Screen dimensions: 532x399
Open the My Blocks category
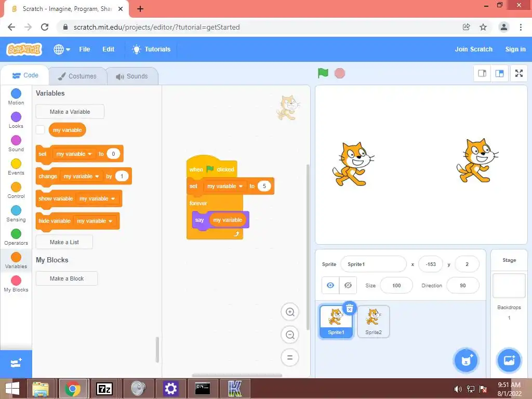click(x=16, y=284)
